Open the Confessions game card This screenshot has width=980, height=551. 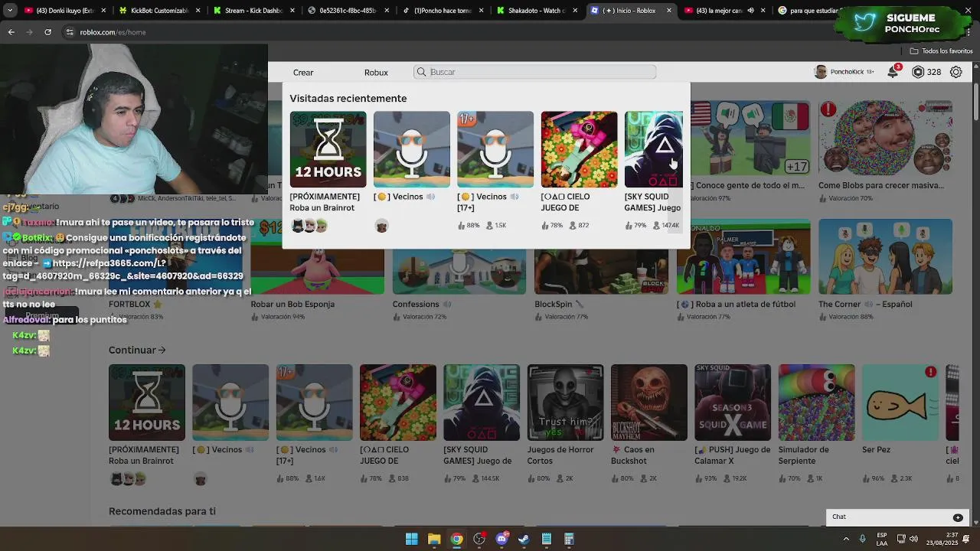pos(459,272)
